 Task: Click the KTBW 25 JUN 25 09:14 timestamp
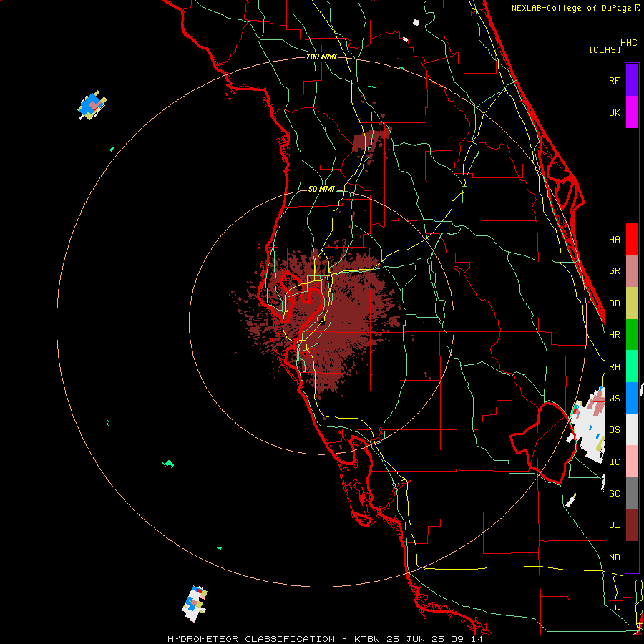[418, 639]
